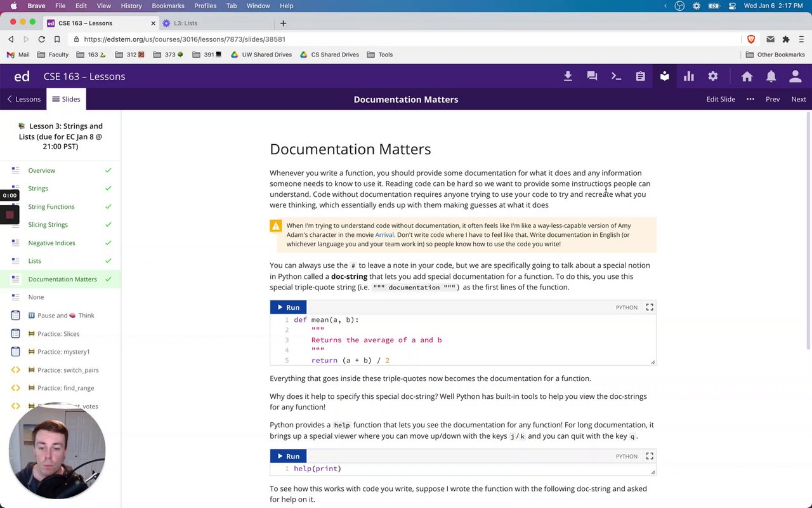Screen dimensions: 812x508
Task: Open the three-dots more options menu
Action: [750, 99]
